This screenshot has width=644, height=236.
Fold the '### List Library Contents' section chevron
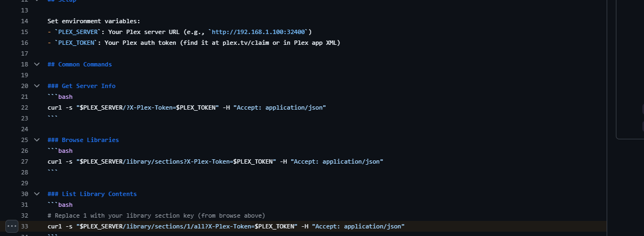(37, 194)
